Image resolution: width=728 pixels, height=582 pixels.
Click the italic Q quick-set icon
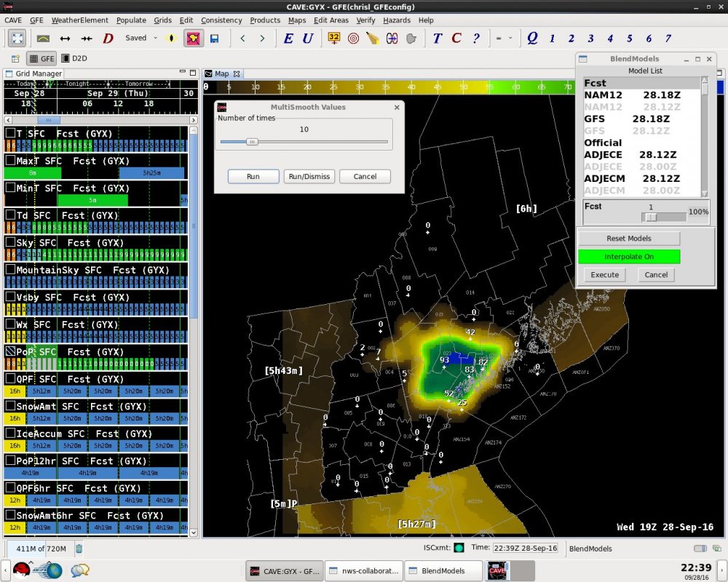[x=533, y=38]
